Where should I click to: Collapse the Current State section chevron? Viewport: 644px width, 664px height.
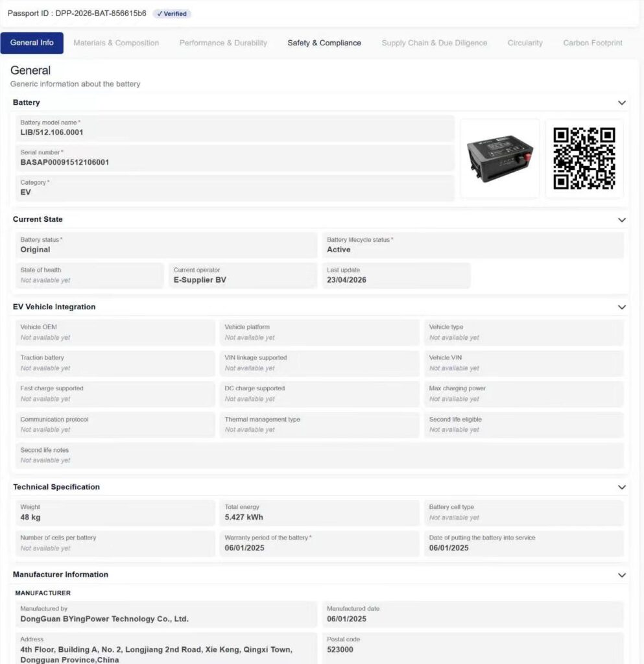point(621,220)
